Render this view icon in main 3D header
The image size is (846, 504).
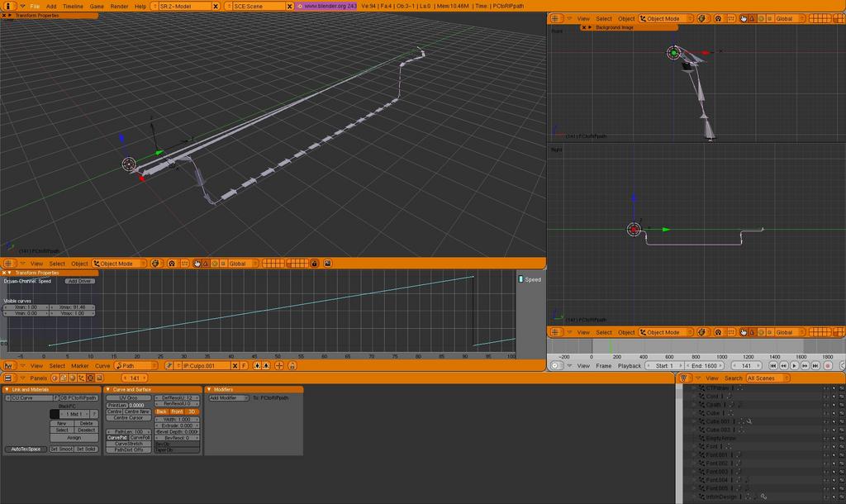coord(327,264)
